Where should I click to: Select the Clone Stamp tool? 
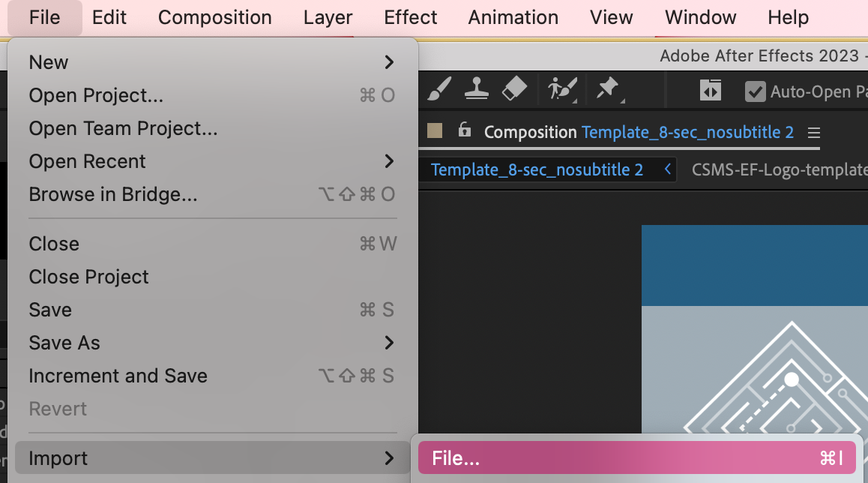click(477, 88)
